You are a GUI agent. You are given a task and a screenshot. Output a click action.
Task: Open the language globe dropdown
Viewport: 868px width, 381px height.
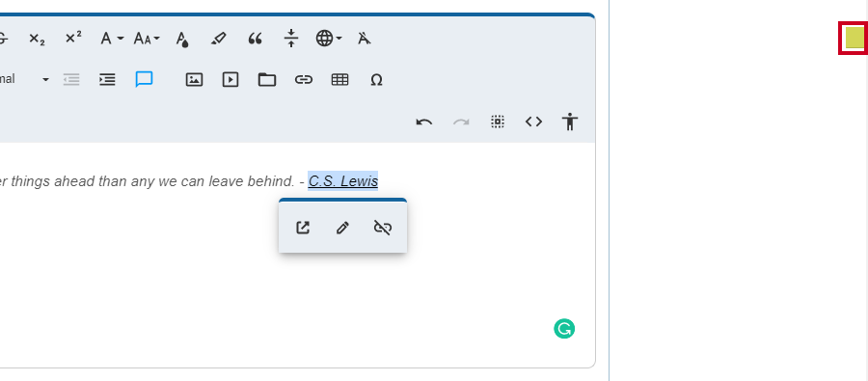point(329,39)
